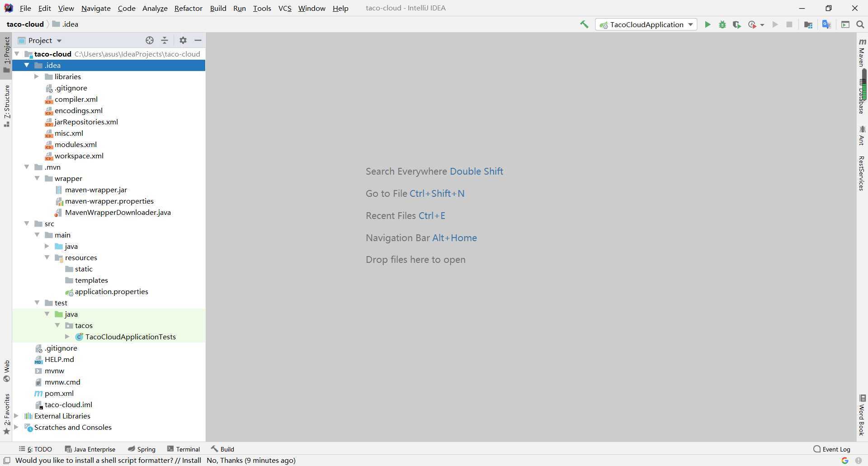868x466 pixels.
Task: Run with Coverage icon
Action: coord(737,24)
